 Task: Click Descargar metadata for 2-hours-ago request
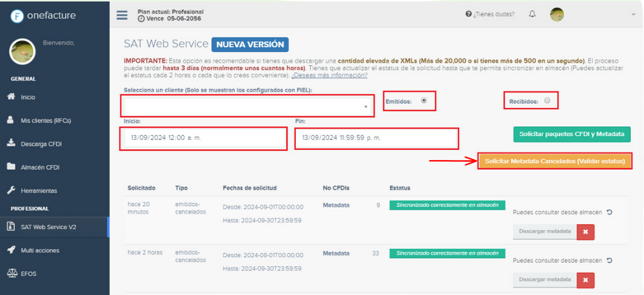(x=544, y=280)
